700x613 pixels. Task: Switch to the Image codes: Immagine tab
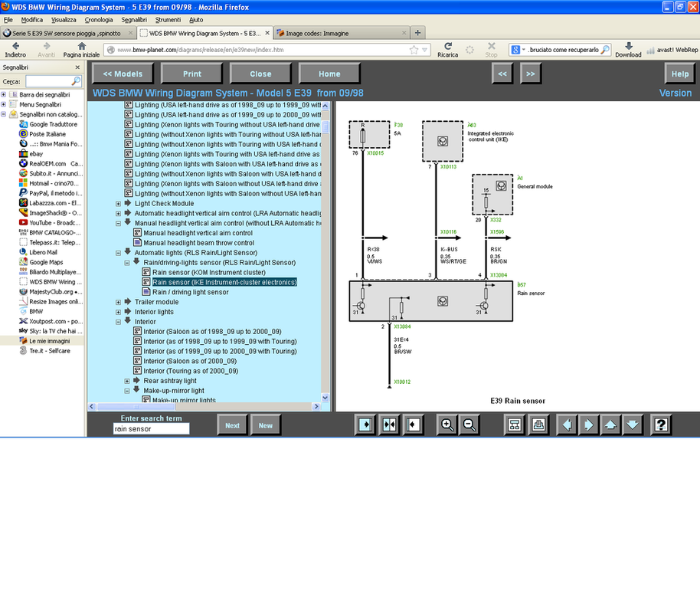pyautogui.click(x=342, y=33)
